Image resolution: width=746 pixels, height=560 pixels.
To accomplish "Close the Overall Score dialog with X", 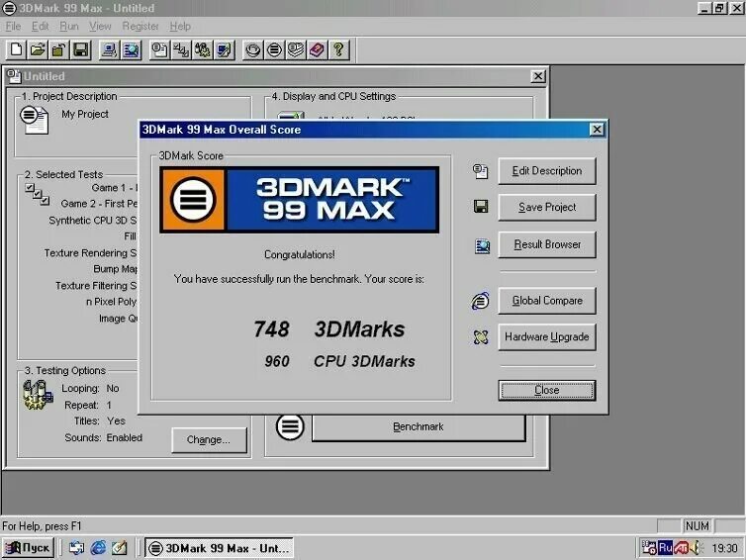I will click(x=597, y=130).
